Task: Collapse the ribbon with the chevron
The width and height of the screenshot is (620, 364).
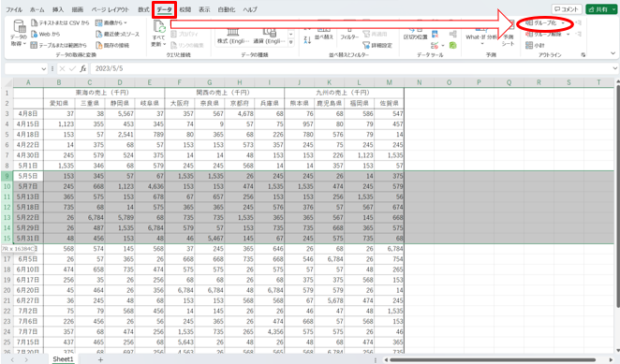Action: pos(613,53)
